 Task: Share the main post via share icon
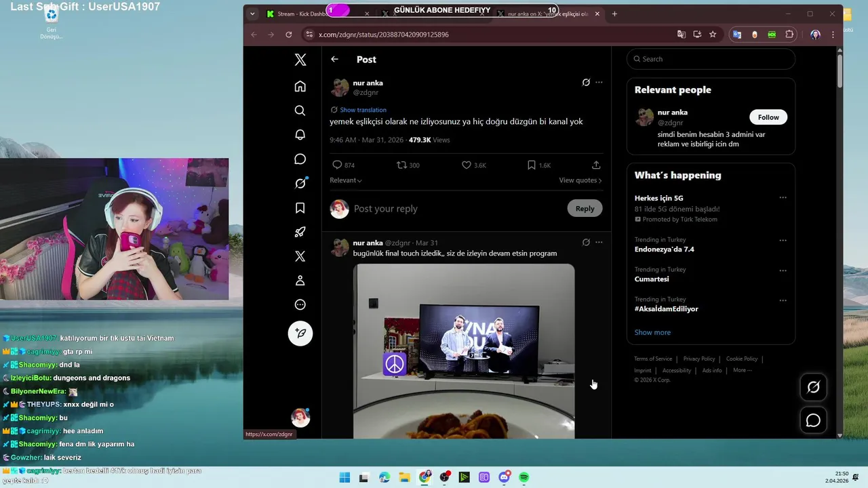tap(596, 165)
